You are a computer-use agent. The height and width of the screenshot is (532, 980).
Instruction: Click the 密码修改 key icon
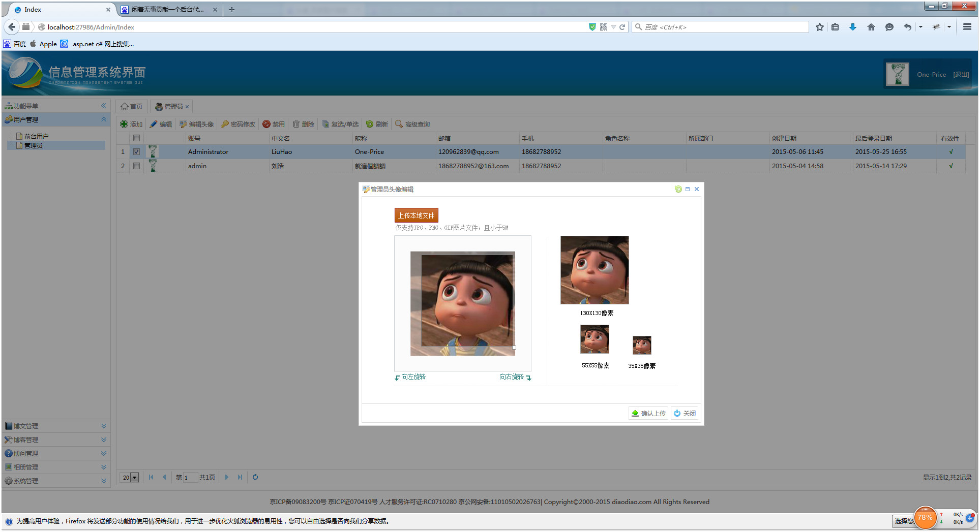tap(224, 124)
